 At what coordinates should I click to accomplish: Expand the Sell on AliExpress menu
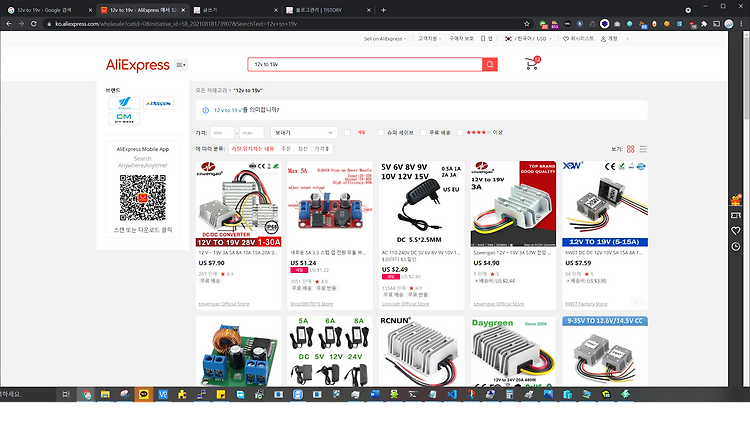point(385,39)
